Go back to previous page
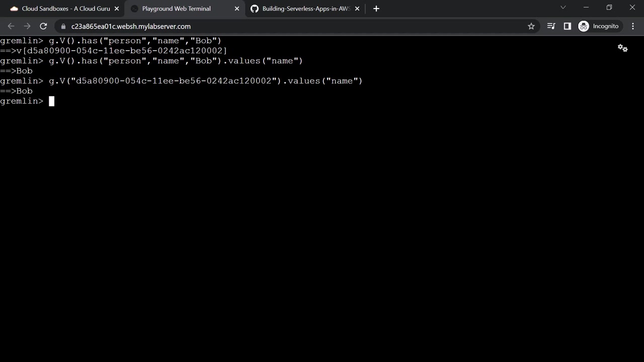644x362 pixels. tap(11, 26)
